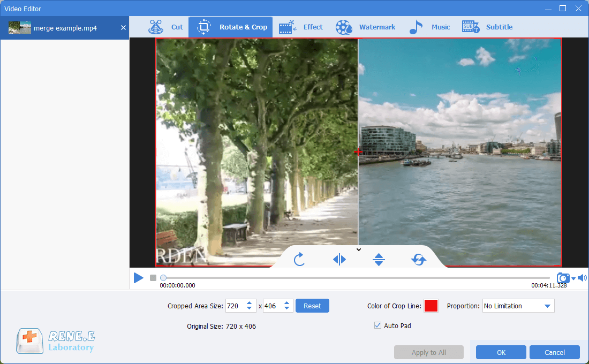Rotate the video clockwise

pyautogui.click(x=299, y=259)
